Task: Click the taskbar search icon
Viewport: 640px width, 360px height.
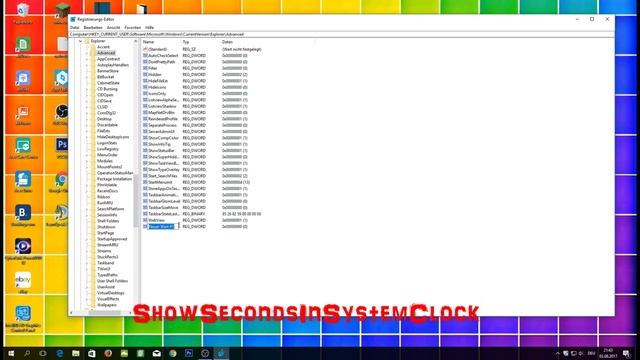Action: tap(27, 353)
